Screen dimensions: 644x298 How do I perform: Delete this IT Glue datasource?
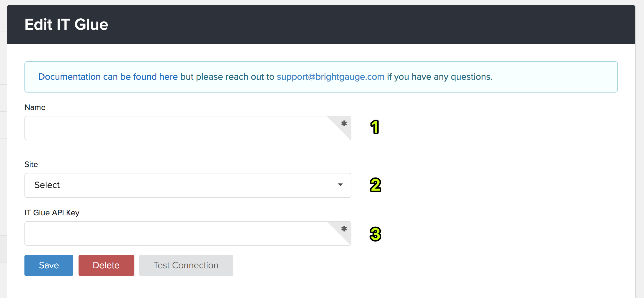click(106, 265)
